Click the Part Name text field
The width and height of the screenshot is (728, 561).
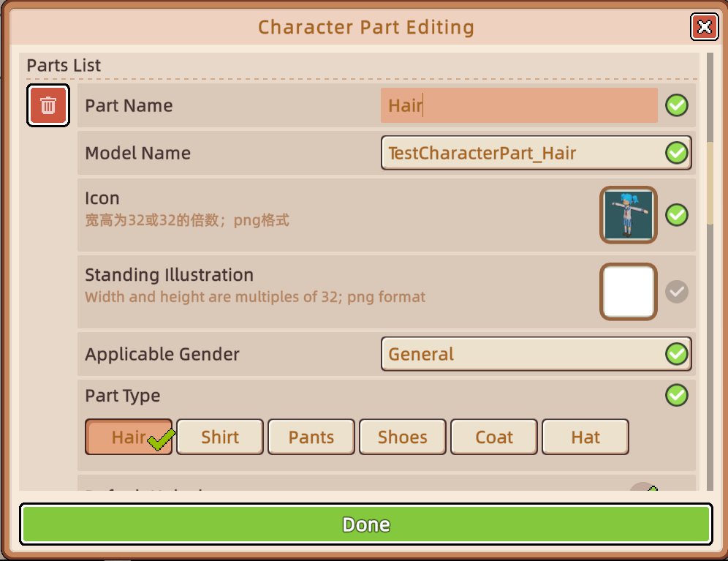(x=519, y=106)
